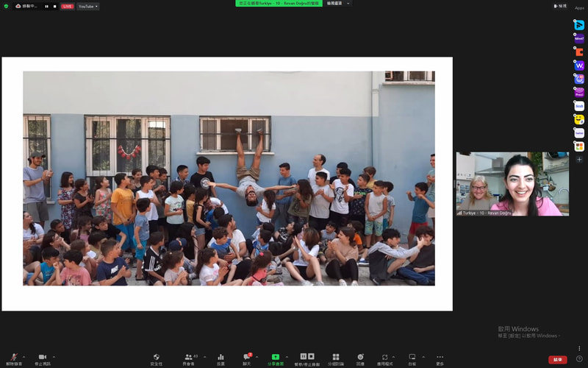This screenshot has height=368, width=588.
Task: Open audio options arrow beside microphone
Action: coord(24,357)
